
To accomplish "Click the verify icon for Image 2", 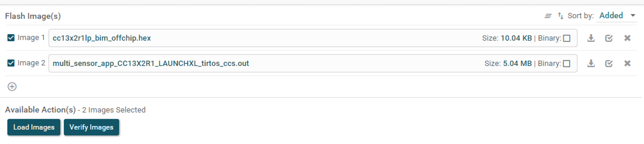I will tap(609, 63).
